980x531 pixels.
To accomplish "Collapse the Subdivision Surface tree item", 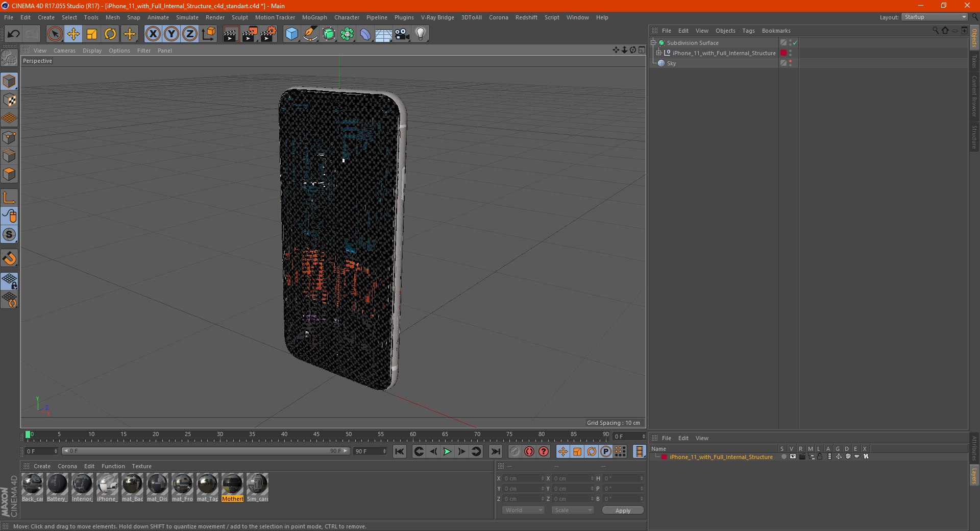I will click(653, 43).
